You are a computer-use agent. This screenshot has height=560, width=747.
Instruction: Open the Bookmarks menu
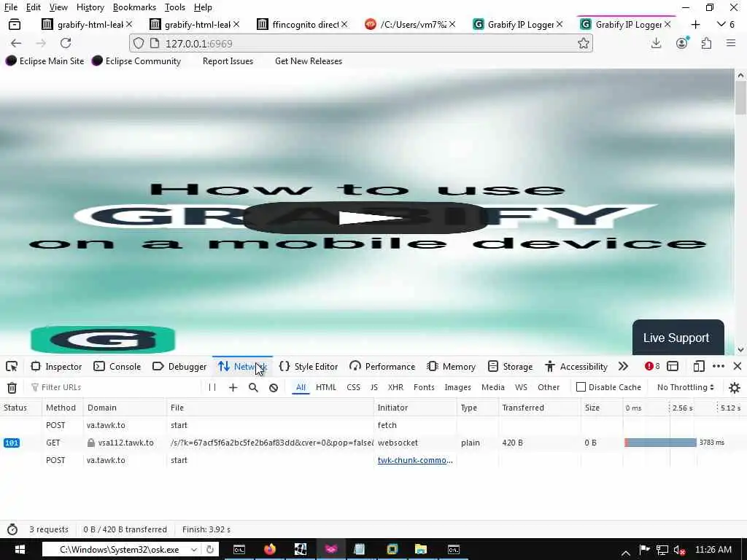134,7
